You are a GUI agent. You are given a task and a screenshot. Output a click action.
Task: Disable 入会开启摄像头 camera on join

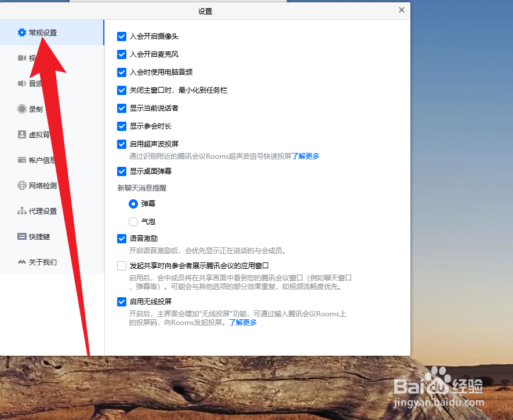122,36
